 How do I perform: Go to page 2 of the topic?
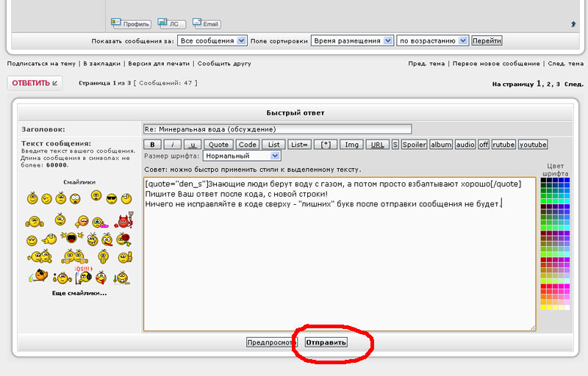(x=548, y=84)
